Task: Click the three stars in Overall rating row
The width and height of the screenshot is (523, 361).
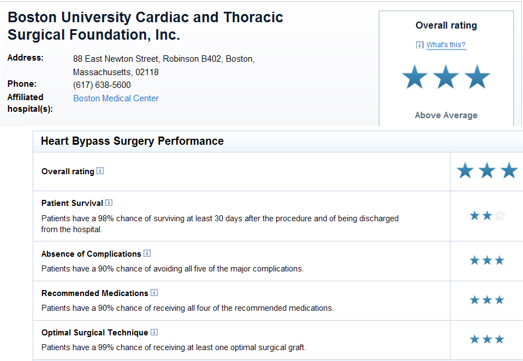Action: coord(487,170)
